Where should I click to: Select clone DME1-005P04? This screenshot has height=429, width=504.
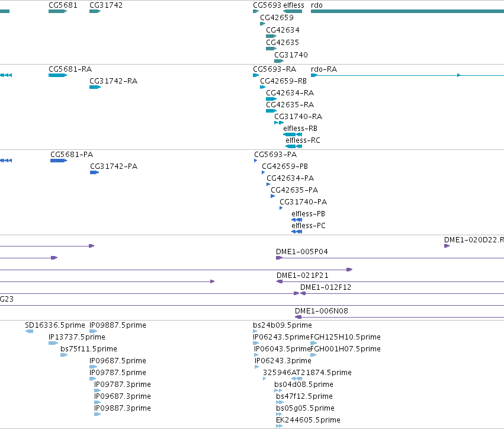(x=302, y=252)
